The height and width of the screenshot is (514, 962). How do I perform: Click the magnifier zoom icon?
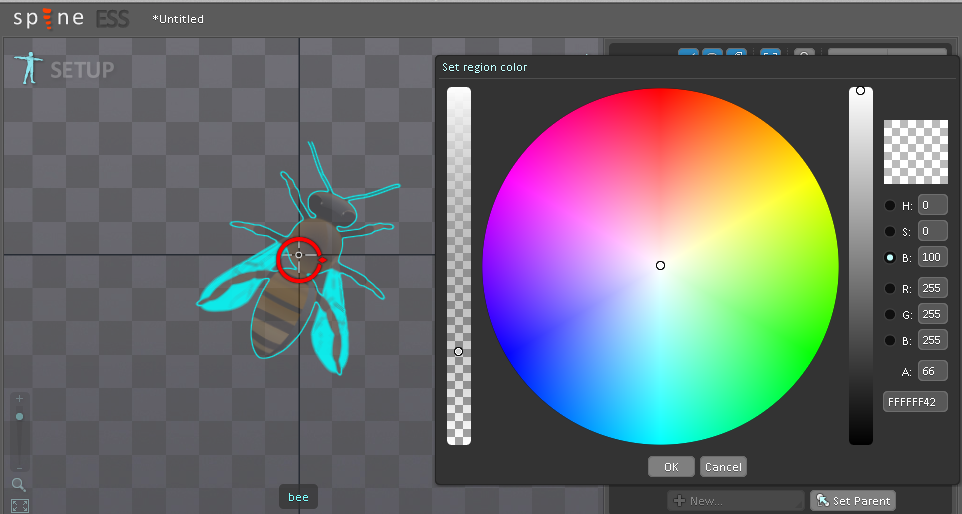point(19,485)
